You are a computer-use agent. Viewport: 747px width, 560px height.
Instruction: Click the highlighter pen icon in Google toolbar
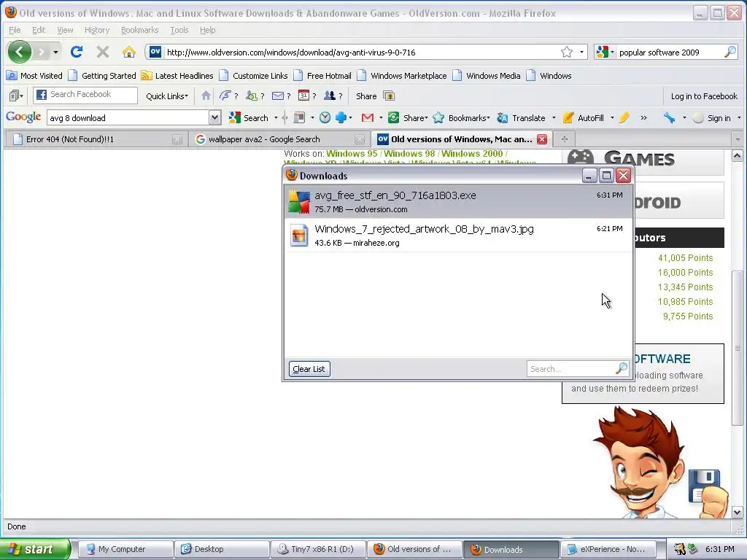[x=624, y=117]
